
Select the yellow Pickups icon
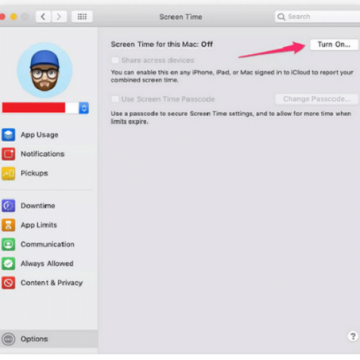[8, 173]
